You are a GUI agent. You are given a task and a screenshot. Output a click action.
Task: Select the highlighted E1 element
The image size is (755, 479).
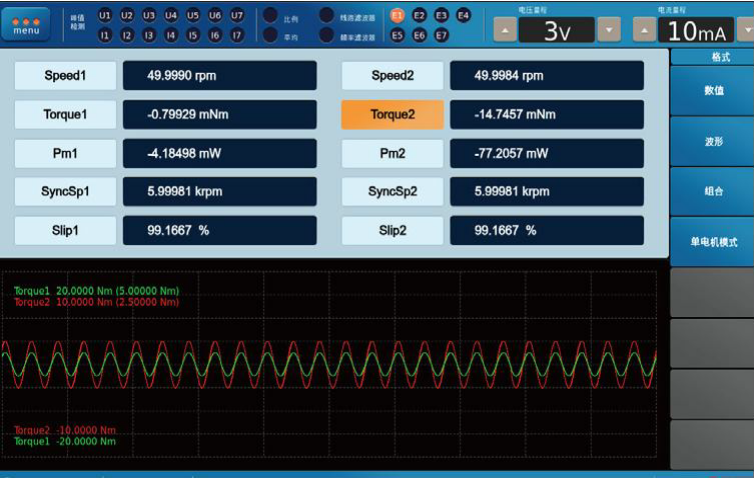pos(397,15)
